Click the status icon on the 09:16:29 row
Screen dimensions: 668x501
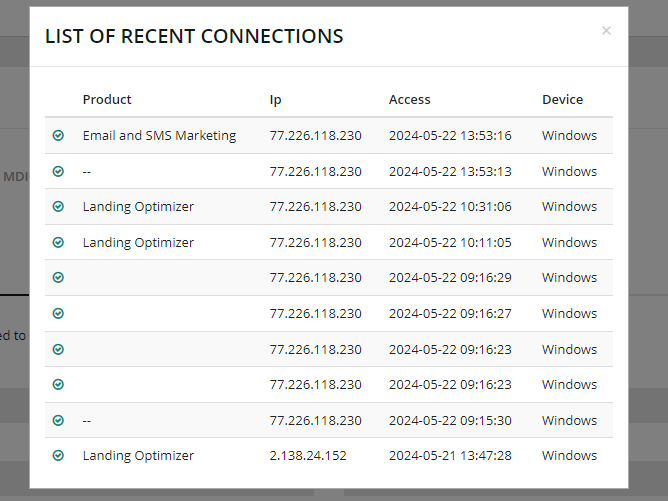click(58, 278)
